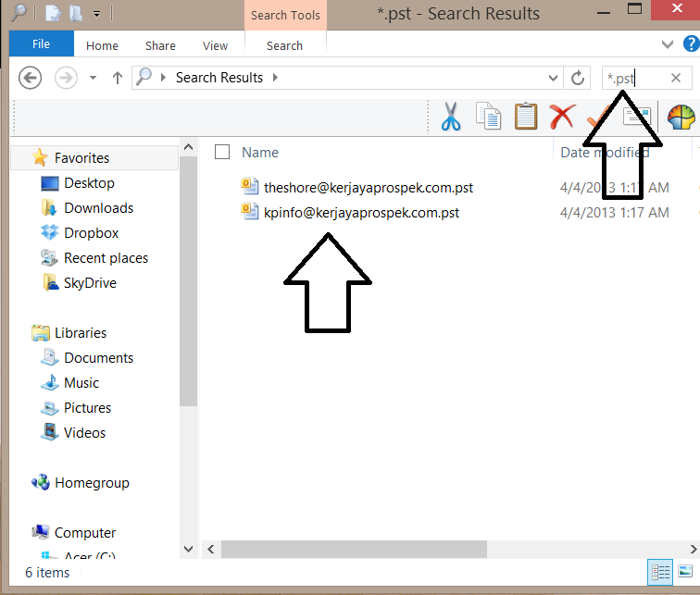Viewport: 700px width, 595px height.
Task: Click the red X Delete icon
Action: click(562, 117)
